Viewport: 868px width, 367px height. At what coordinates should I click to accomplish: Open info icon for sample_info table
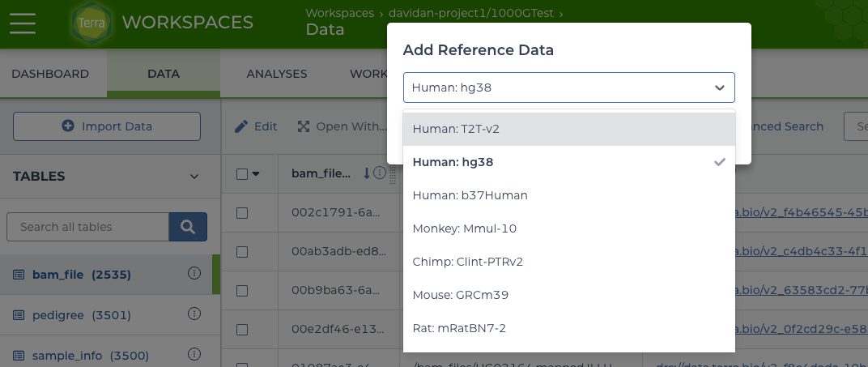194,354
